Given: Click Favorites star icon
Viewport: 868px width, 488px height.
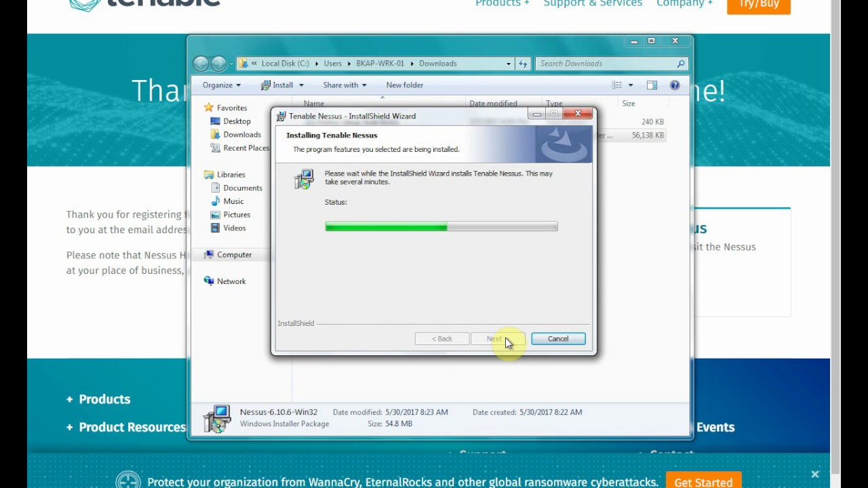Looking at the screenshot, I should coord(209,108).
